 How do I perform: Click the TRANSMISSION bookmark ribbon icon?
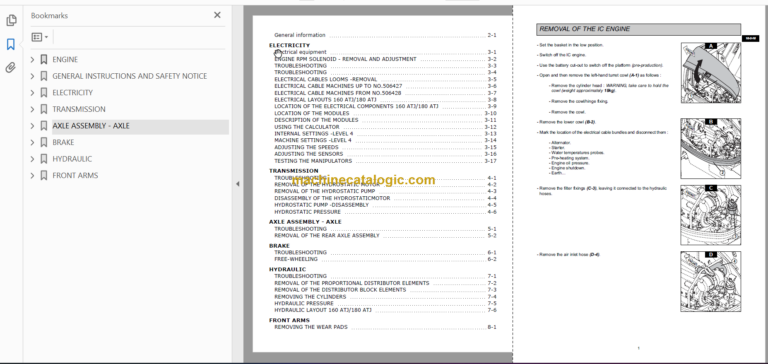coord(44,109)
